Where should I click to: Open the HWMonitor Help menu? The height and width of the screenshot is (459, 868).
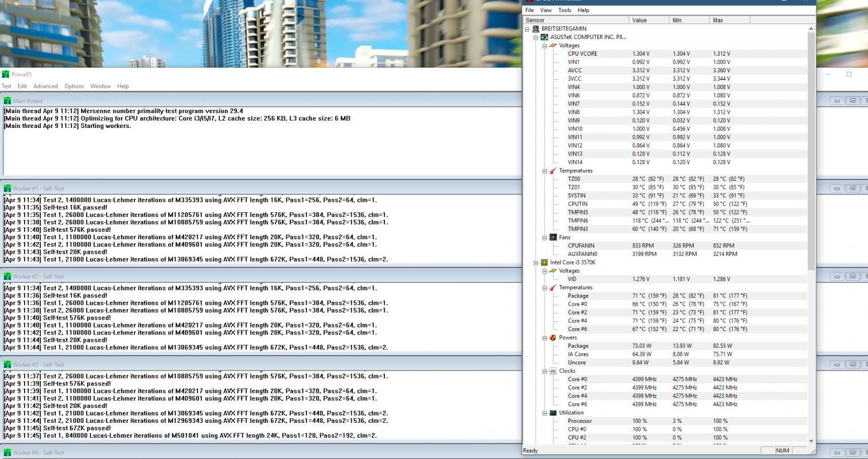tap(583, 10)
